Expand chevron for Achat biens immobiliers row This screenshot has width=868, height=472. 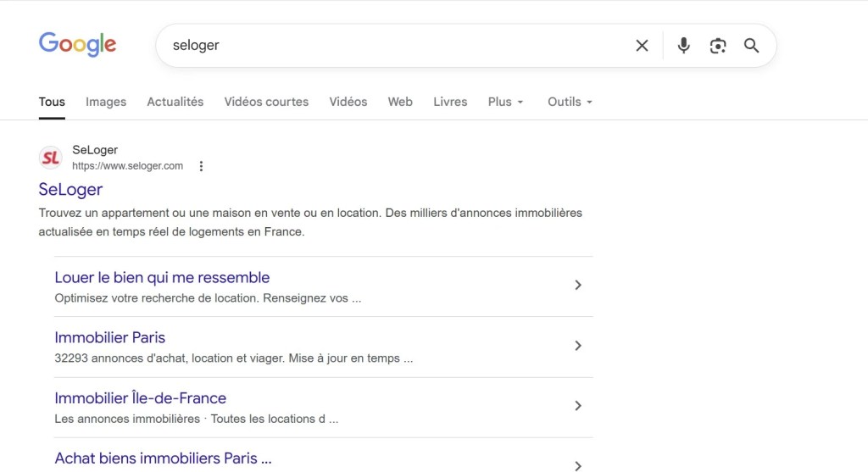[x=578, y=466]
